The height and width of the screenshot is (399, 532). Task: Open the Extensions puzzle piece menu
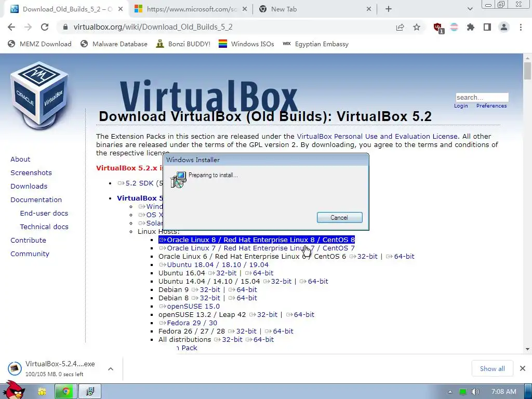(x=471, y=27)
